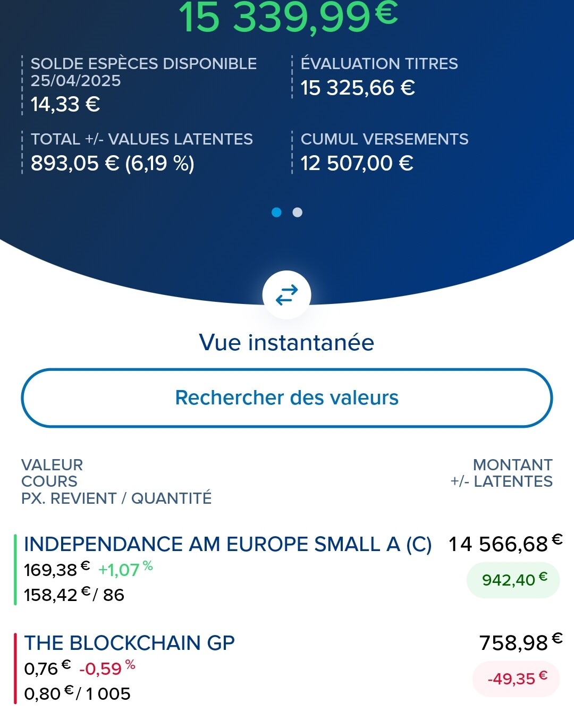Viewport: 574px width, 728px height.
Task: Tap the 758,98 € Blockchain amount
Action: click(x=521, y=642)
